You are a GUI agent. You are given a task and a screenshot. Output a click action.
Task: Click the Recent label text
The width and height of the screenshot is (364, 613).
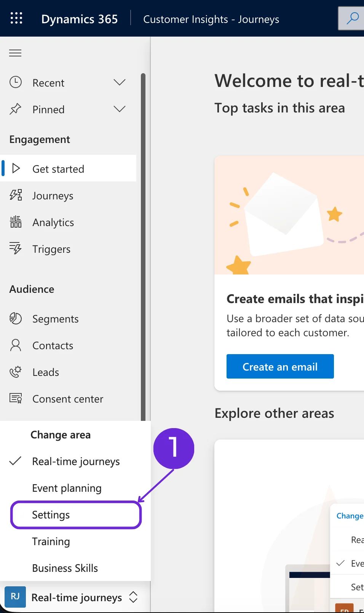click(48, 83)
